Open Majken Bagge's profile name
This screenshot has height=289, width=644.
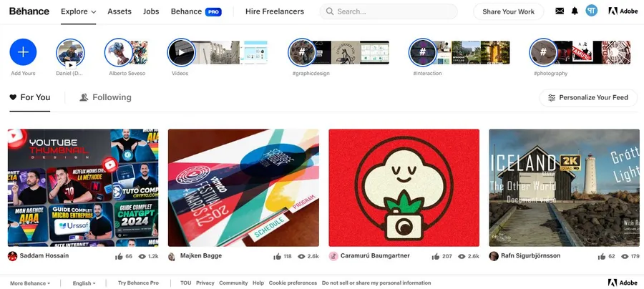pyautogui.click(x=201, y=256)
